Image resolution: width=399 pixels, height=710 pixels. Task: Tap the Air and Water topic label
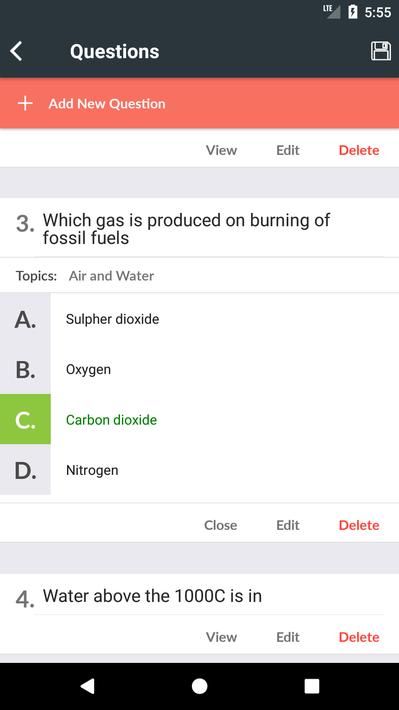pyautogui.click(x=111, y=276)
